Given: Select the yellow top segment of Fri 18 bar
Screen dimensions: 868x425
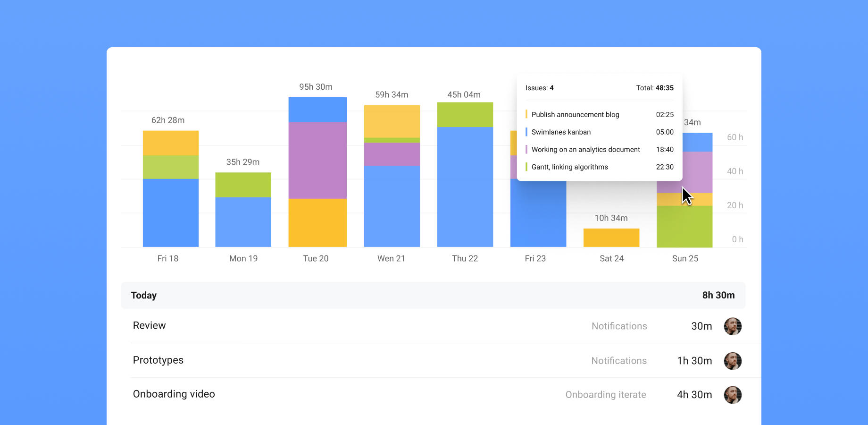Looking at the screenshot, I should pyautogui.click(x=170, y=143).
